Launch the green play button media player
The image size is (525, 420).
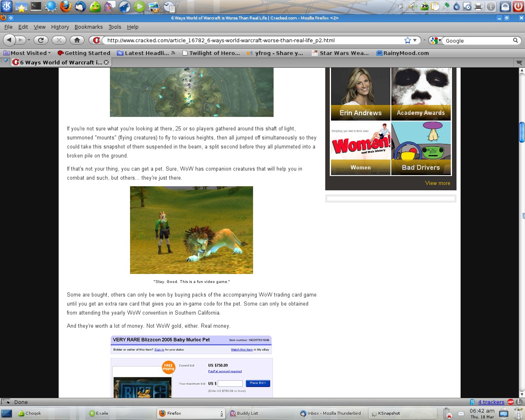(139, 6)
